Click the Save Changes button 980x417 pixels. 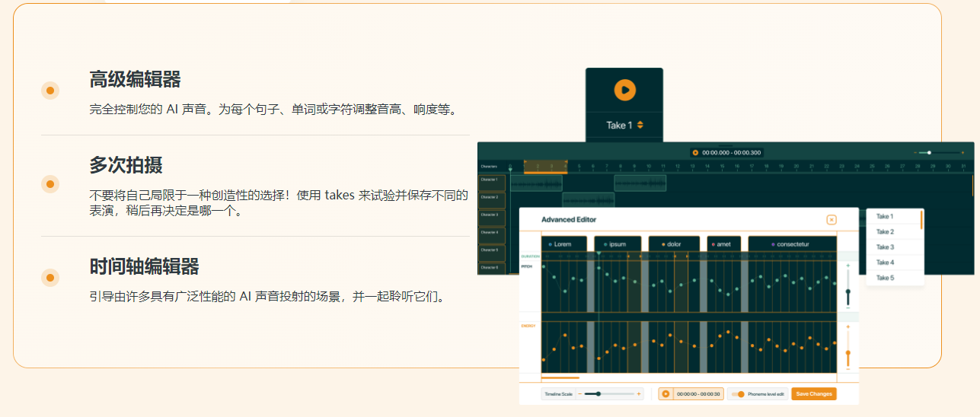[x=814, y=394]
